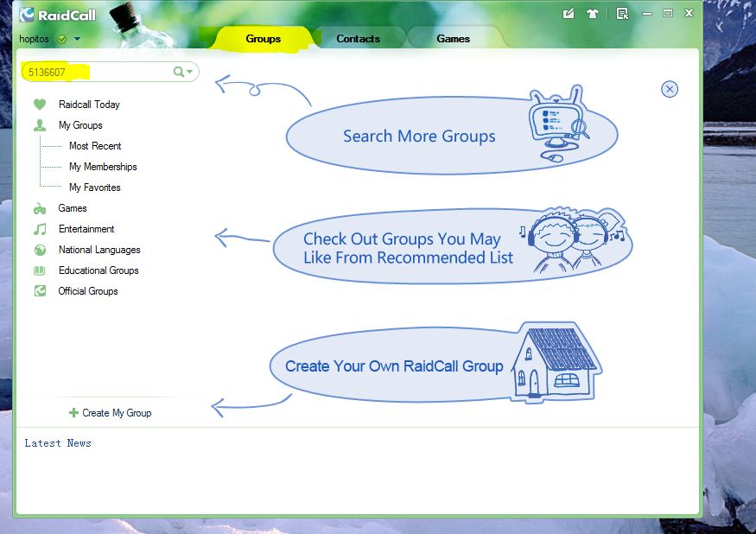Viewport: 756px width, 534px height.
Task: Open the search options dropdown arrow
Action: 189,72
